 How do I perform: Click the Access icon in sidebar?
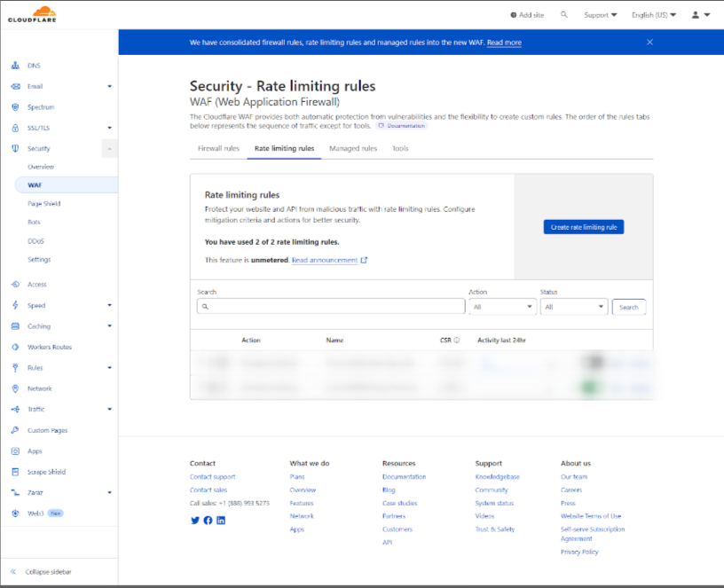[x=15, y=285]
